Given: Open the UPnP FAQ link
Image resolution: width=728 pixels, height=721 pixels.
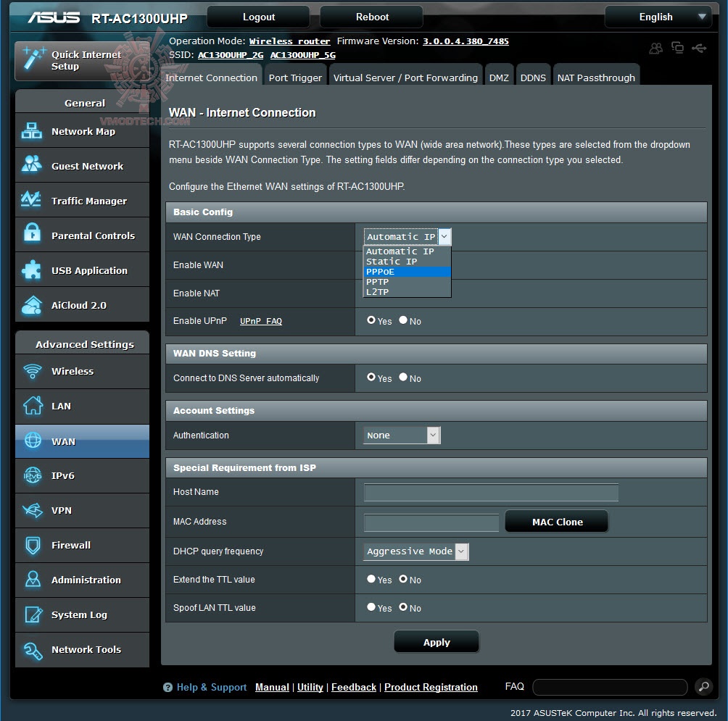Looking at the screenshot, I should tap(261, 321).
